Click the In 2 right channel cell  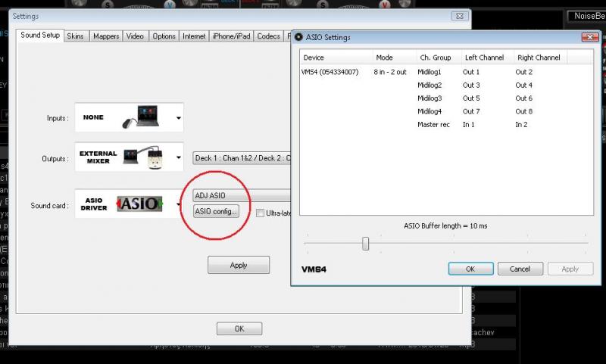(521, 124)
